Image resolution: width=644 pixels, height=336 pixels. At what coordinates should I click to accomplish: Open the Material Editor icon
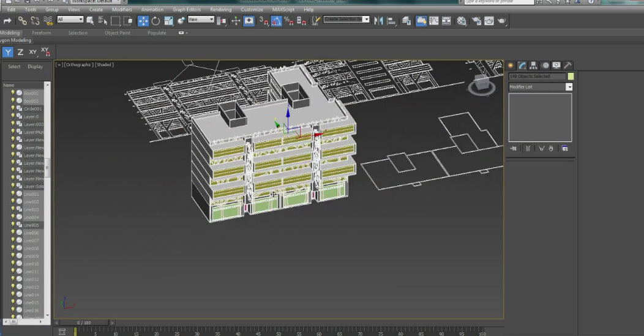pyautogui.click(x=462, y=21)
